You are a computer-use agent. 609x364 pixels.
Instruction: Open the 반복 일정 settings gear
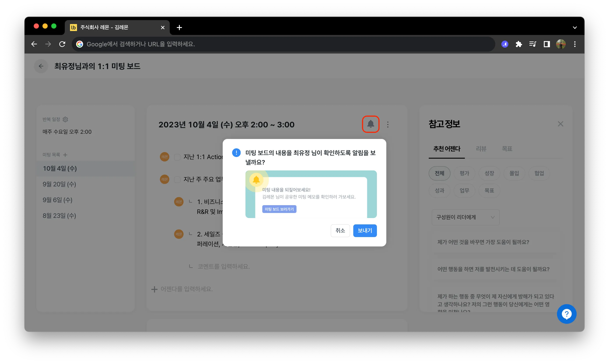pyautogui.click(x=65, y=119)
